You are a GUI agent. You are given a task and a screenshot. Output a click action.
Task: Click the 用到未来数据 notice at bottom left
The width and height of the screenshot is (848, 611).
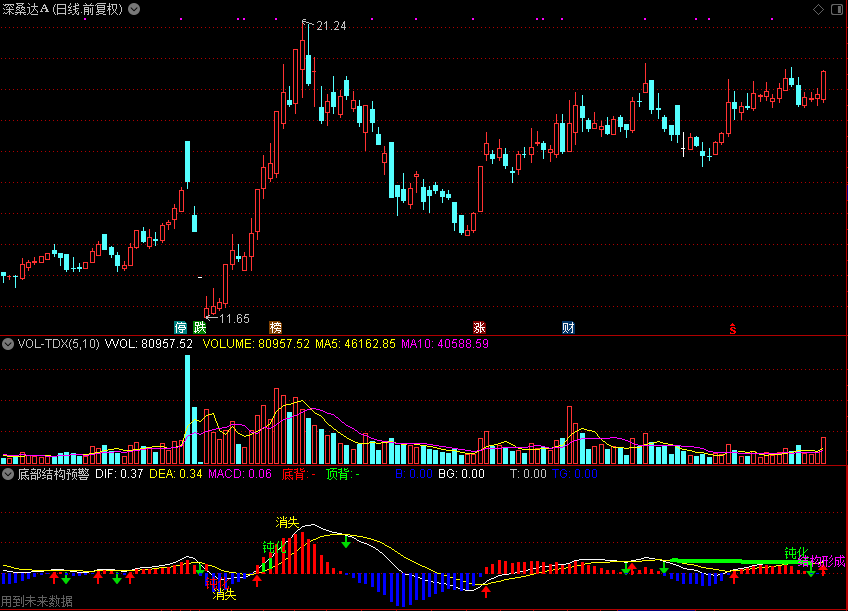pos(37,602)
